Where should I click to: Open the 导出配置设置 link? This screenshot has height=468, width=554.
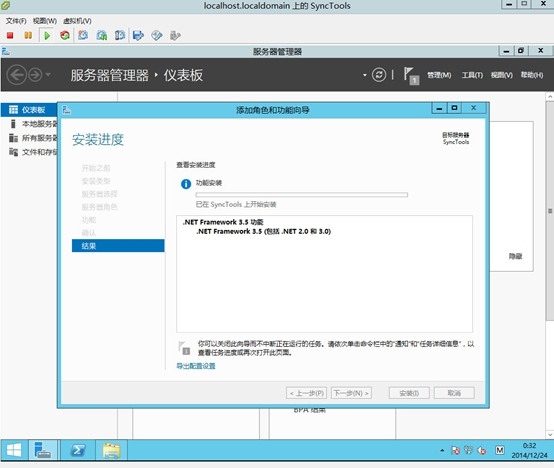[x=196, y=366]
